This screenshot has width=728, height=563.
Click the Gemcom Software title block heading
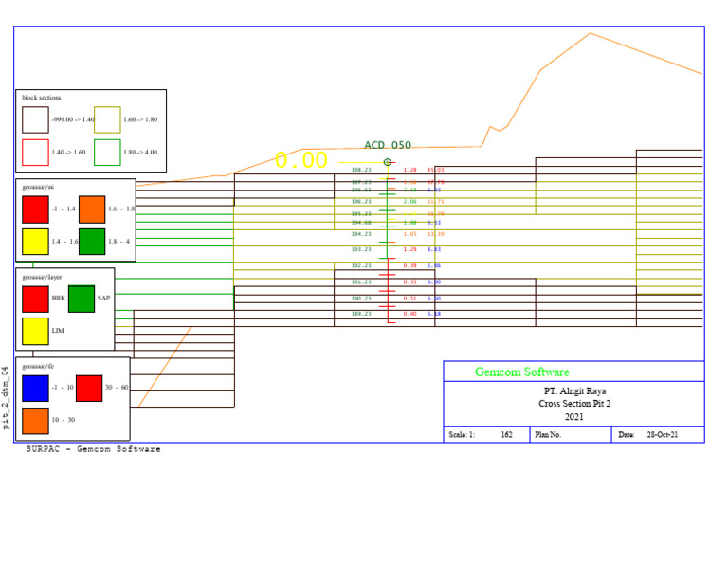coord(522,372)
